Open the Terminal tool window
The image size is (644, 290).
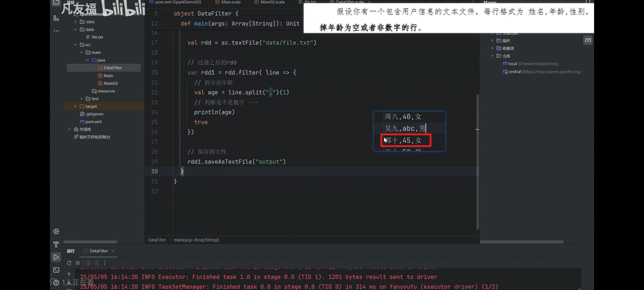56,270
